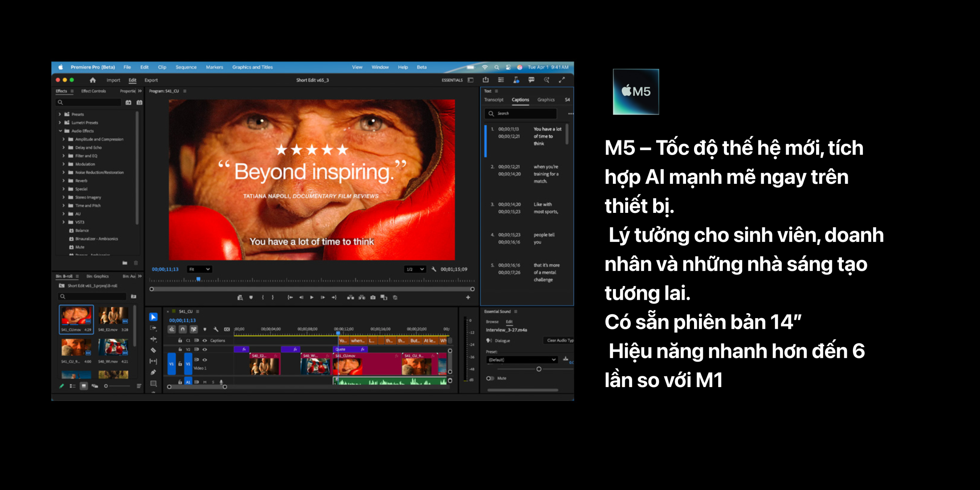This screenshot has width=980, height=490.
Task: Toggle the Mute switch in Essential Sound
Action: coord(490,378)
